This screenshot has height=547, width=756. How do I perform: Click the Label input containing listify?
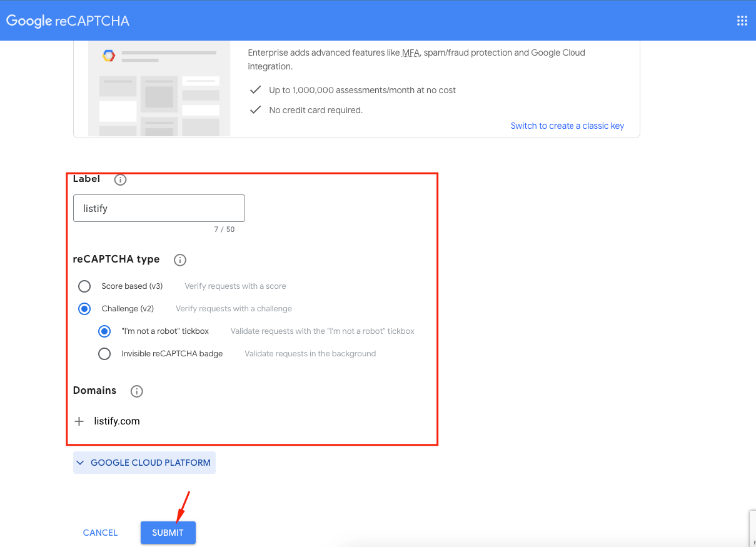click(x=158, y=208)
